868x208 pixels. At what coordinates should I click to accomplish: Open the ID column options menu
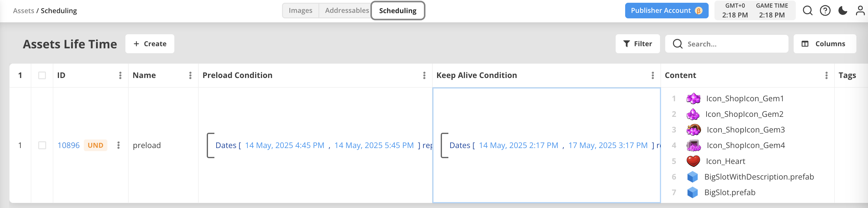pyautogui.click(x=120, y=75)
